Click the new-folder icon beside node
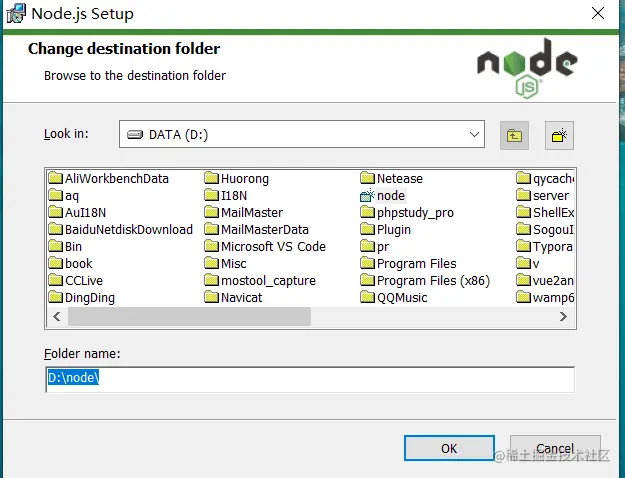The image size is (625, 478). tap(367, 195)
